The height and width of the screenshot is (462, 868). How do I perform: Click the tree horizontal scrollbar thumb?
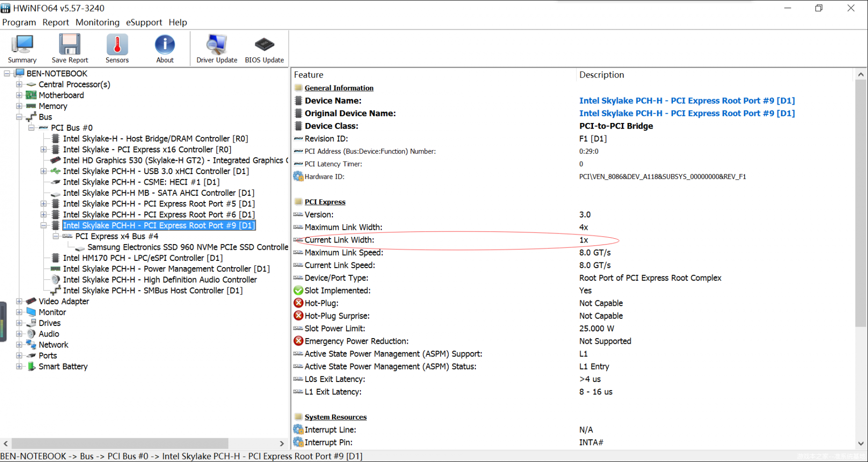(120, 443)
